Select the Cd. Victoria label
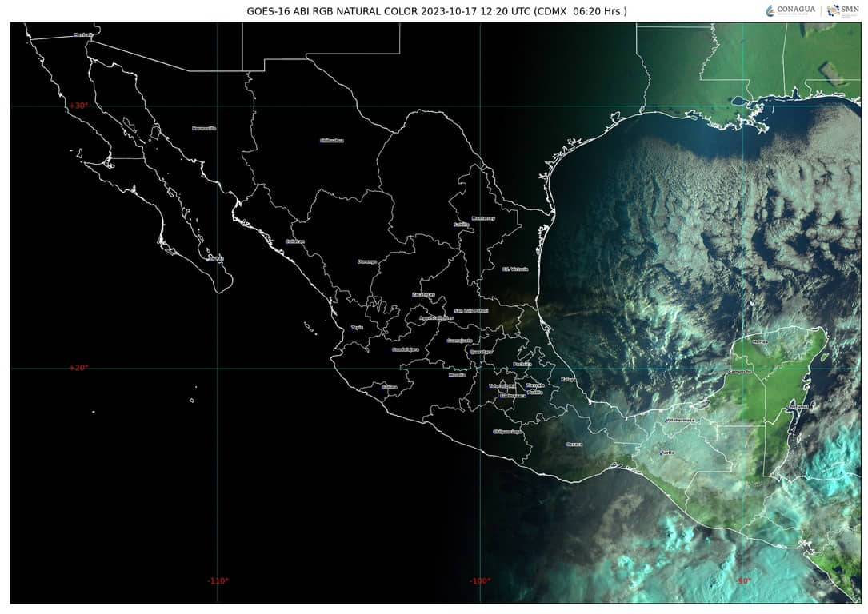The width and height of the screenshot is (868, 614). click(514, 269)
